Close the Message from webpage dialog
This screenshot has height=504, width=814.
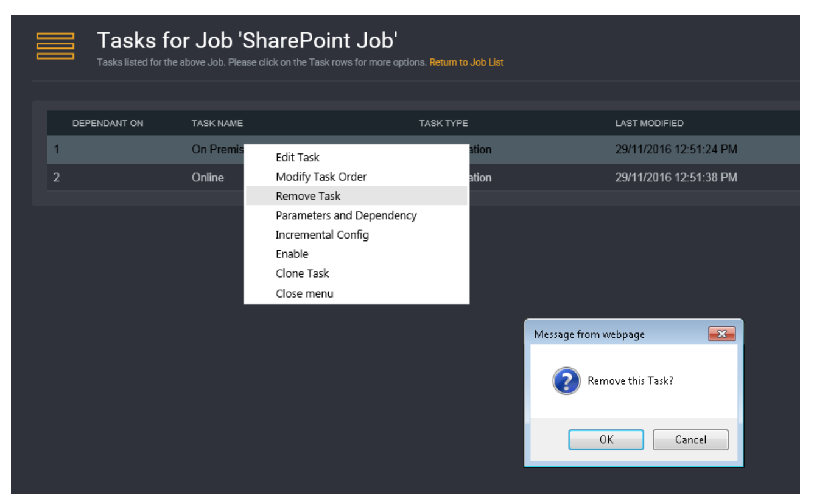(x=721, y=334)
